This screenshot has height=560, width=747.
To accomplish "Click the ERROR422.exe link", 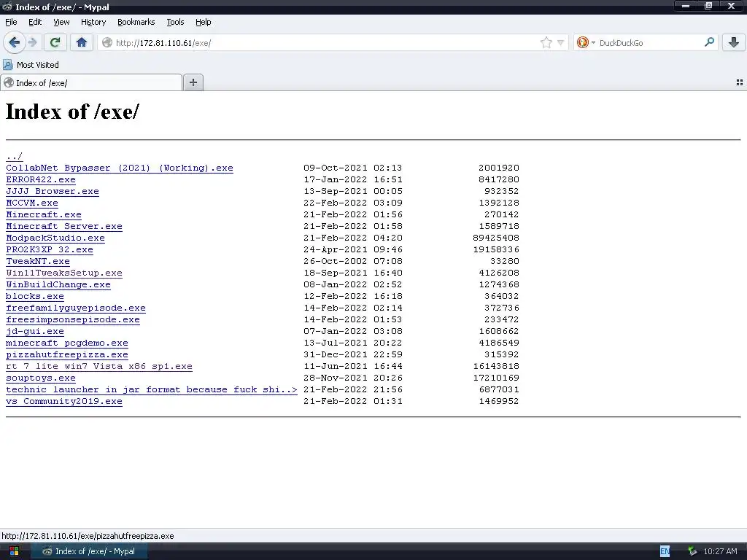I will coord(41,179).
